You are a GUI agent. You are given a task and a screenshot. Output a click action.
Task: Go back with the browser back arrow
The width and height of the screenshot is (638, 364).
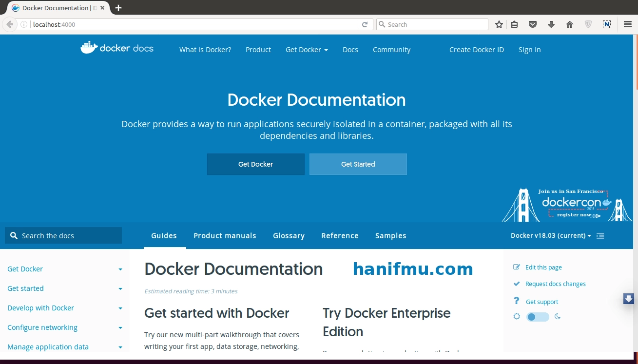point(10,24)
